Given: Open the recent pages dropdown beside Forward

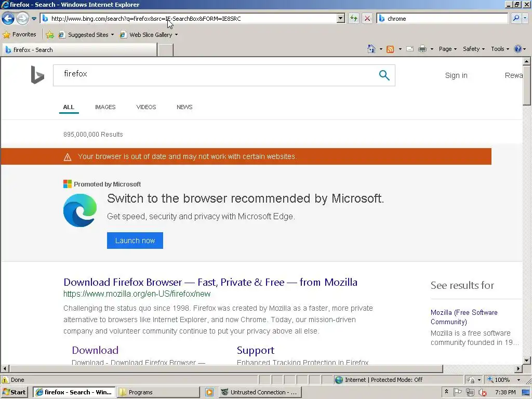Looking at the screenshot, I should 34,19.
